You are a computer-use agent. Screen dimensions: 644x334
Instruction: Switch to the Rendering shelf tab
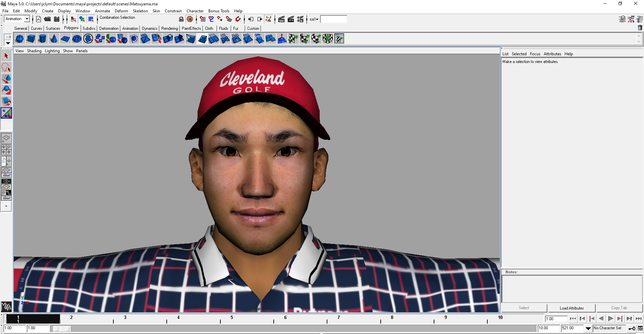(169, 28)
